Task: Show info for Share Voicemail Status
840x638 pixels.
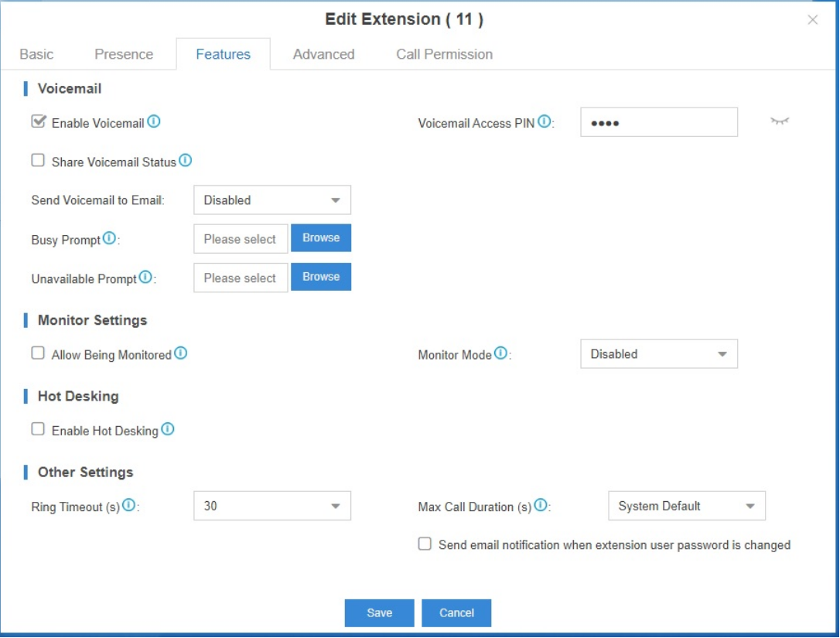Action: coord(186,160)
